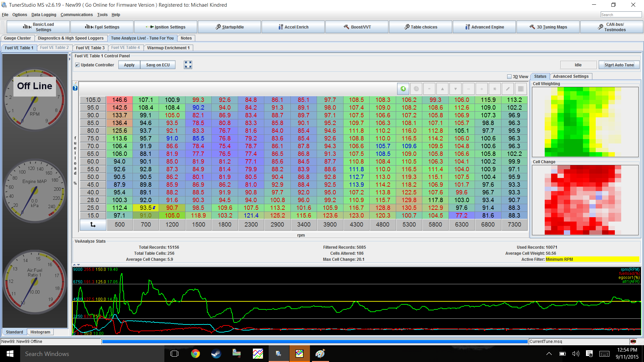This screenshot has width=644, height=362.
Task: Click the fullscreen expand arrows icon
Action: click(188, 65)
